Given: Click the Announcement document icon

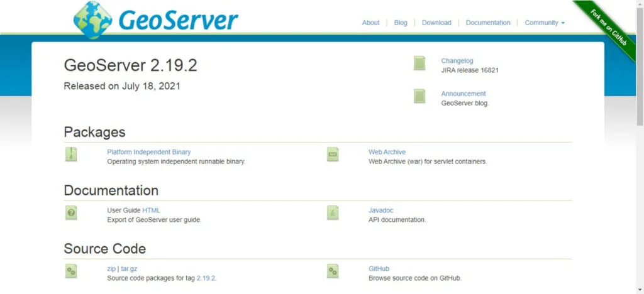Looking at the screenshot, I should pyautogui.click(x=419, y=96).
